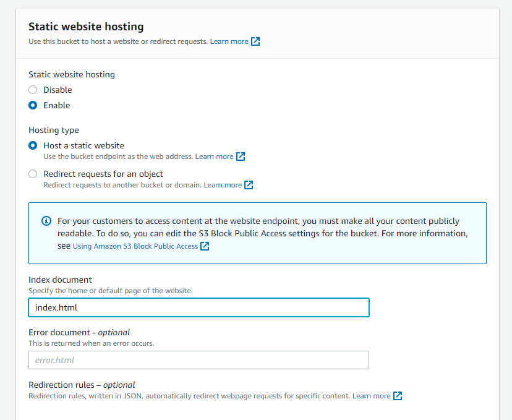Screen dimensions: 512x420
Task: Click 'This is returned when an error occurs' text
Action: (91, 343)
